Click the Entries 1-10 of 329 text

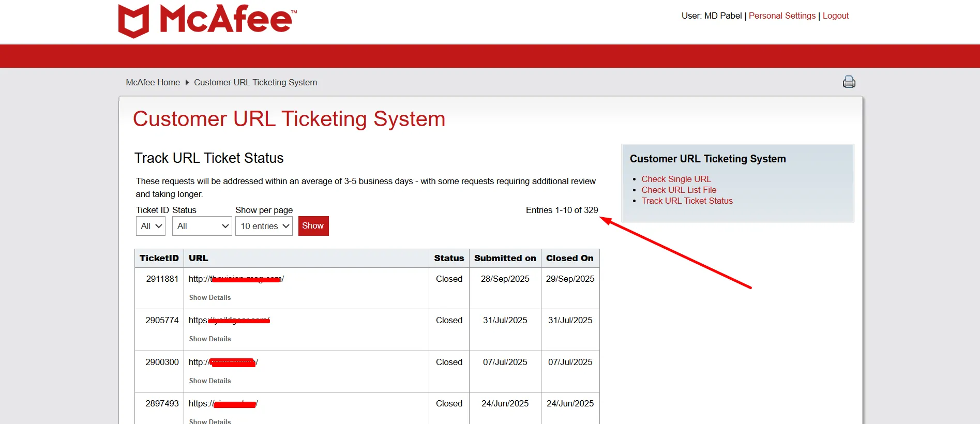point(562,210)
